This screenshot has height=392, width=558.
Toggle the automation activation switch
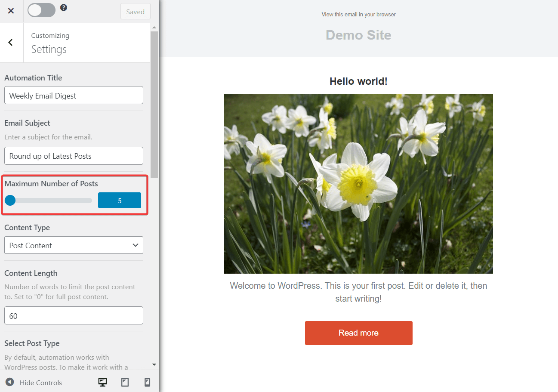coord(41,9)
